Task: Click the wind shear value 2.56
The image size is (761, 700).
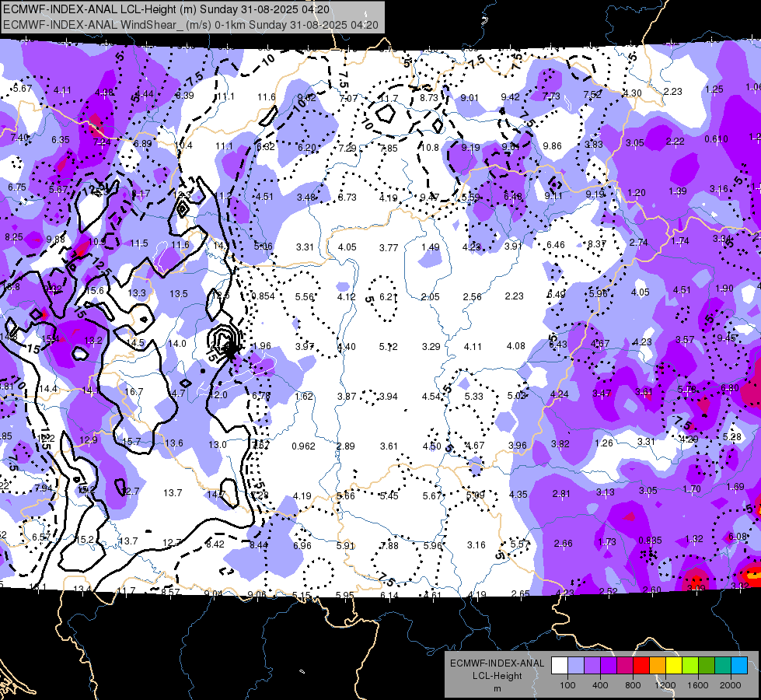Action: (473, 297)
